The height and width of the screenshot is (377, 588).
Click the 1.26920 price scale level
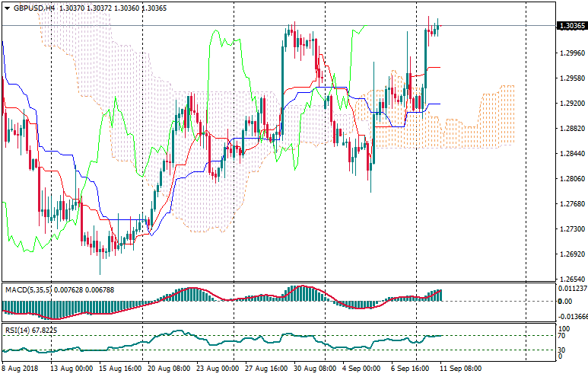point(571,254)
